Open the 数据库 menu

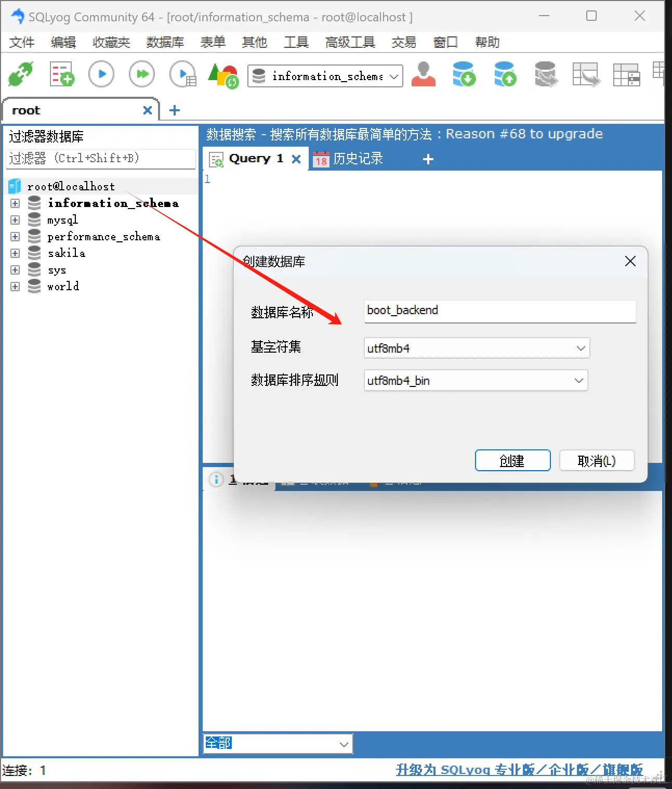tap(165, 42)
